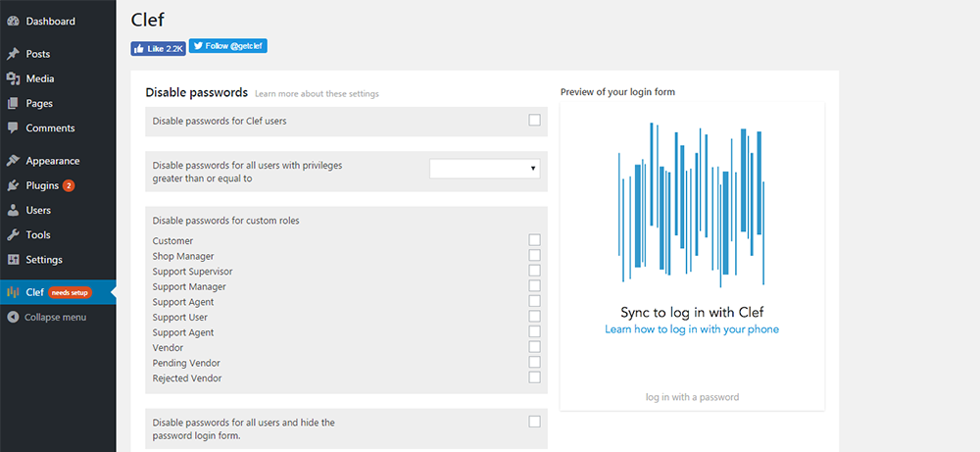Click the Media icon in sidebar
Screen dimensions: 980x452
tap(13, 78)
